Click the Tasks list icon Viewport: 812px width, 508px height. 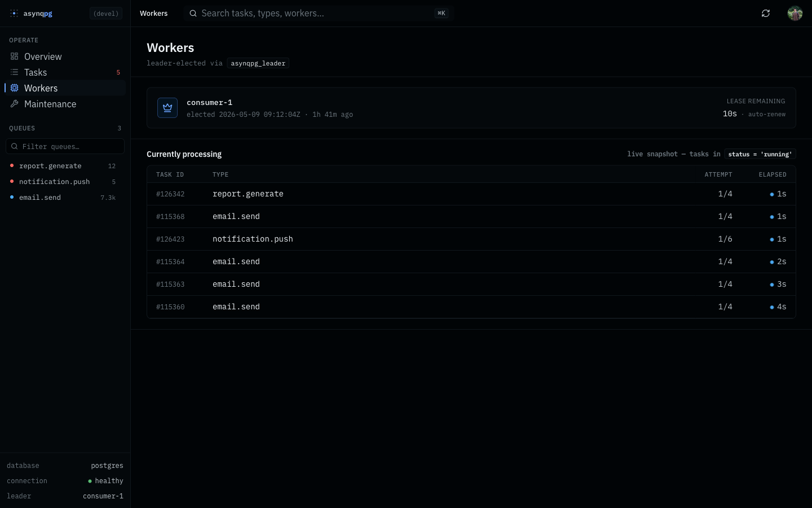(14, 72)
